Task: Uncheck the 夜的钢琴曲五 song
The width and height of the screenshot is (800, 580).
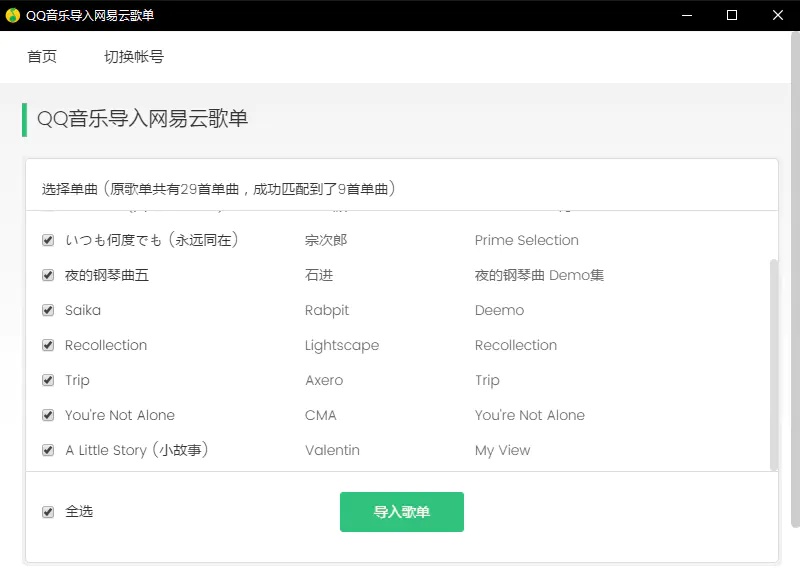Action: click(48, 275)
